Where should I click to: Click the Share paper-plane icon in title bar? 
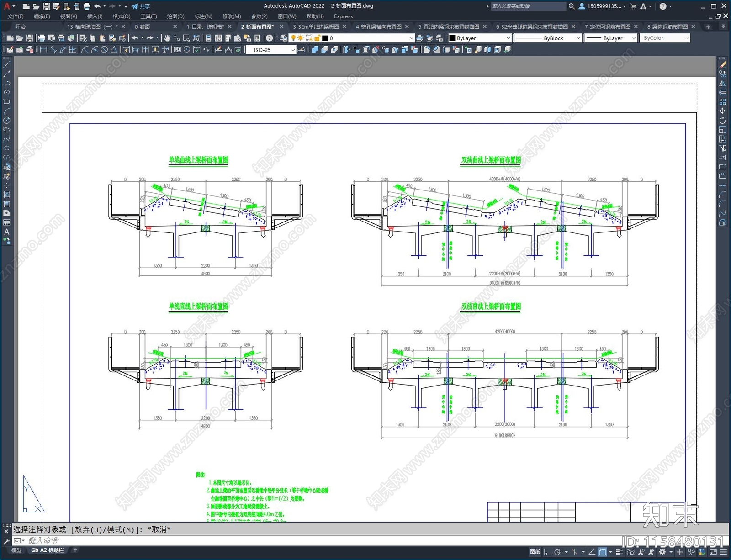tap(141, 6)
